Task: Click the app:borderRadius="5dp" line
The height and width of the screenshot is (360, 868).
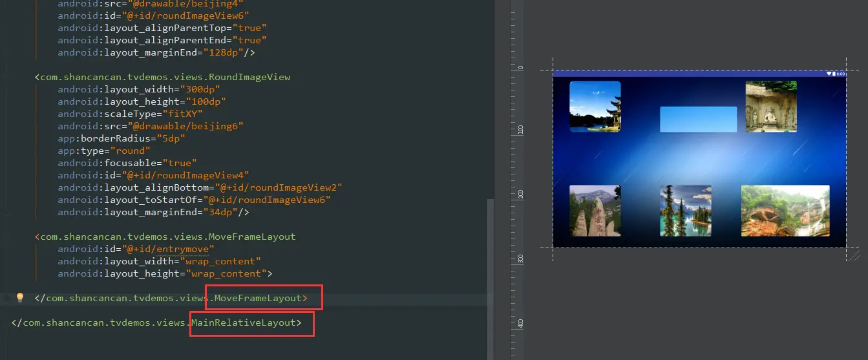Action: coord(122,138)
